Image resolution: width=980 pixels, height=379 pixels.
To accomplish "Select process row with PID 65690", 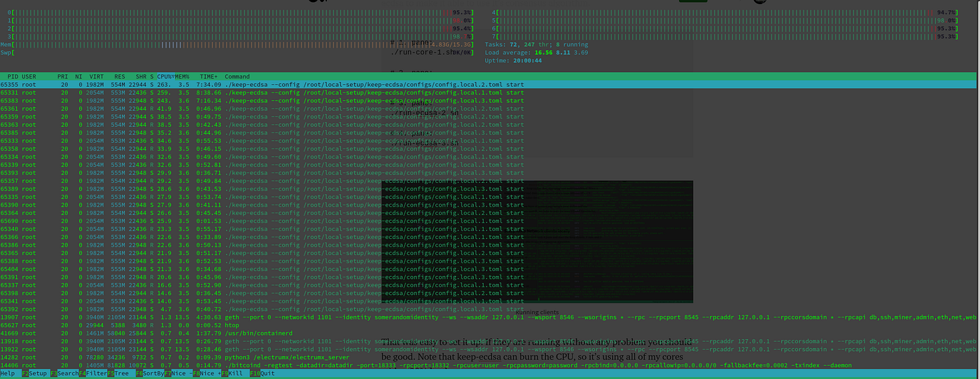I will coord(490,221).
